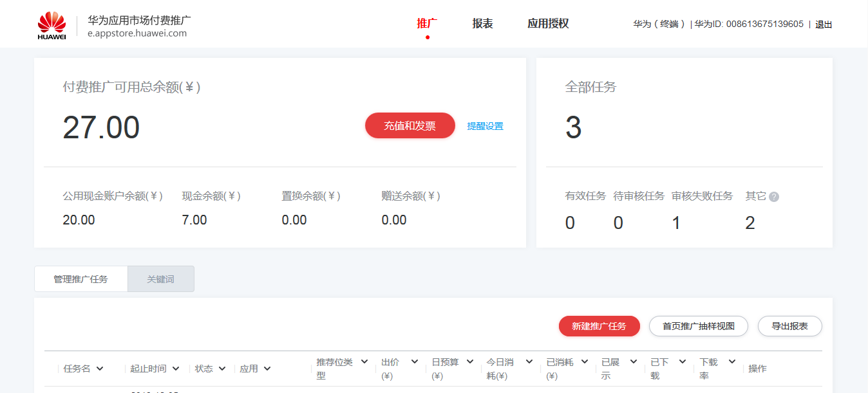Image resolution: width=868 pixels, height=393 pixels.
Task: Open the 应用授权 menu item
Action: 548,23
